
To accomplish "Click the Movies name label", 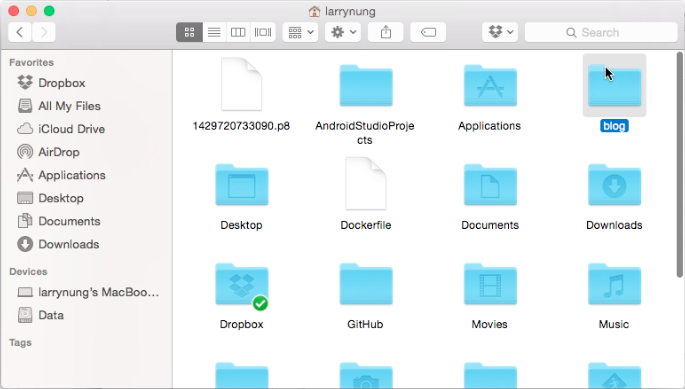I will [489, 324].
